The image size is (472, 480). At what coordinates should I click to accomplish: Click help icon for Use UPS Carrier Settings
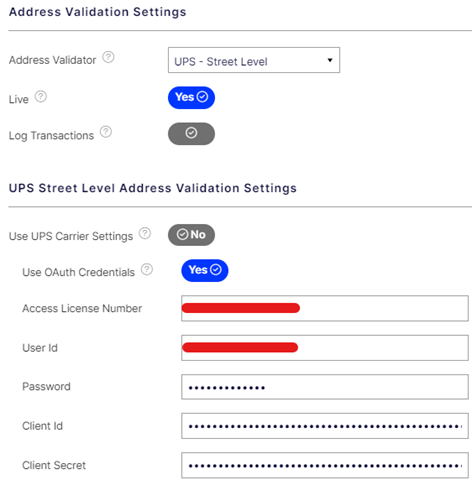click(145, 233)
